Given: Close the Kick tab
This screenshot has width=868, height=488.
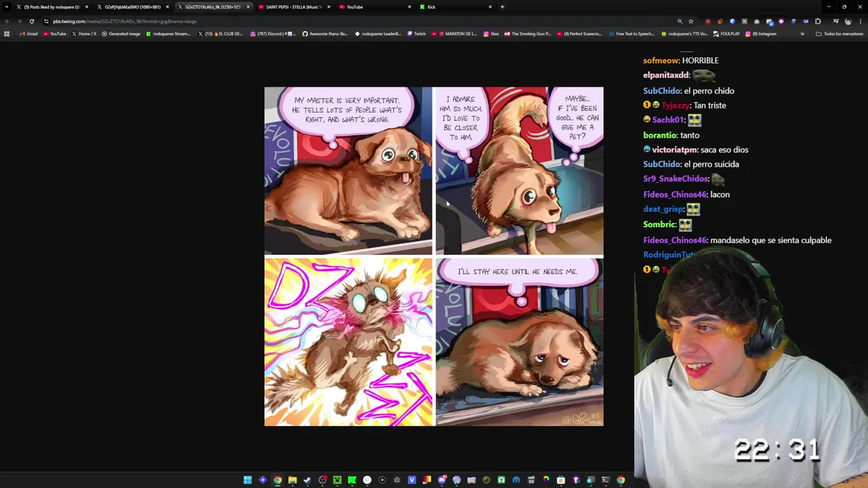Looking at the screenshot, I should [490, 7].
